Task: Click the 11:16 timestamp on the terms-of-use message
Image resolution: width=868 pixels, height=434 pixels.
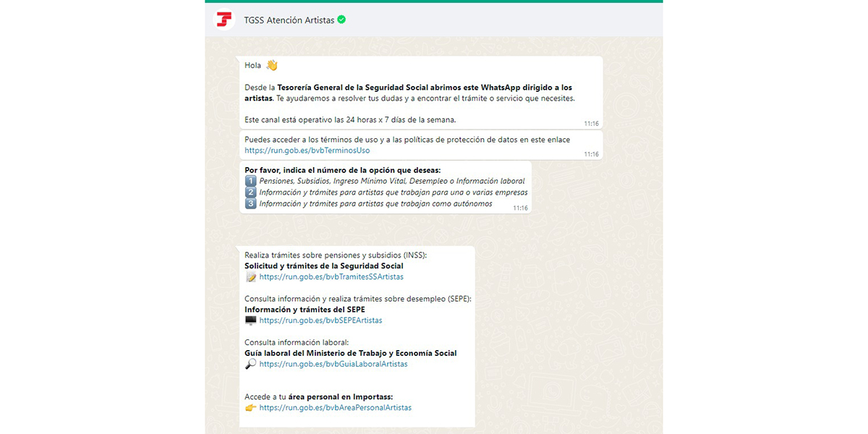Action: (x=592, y=154)
